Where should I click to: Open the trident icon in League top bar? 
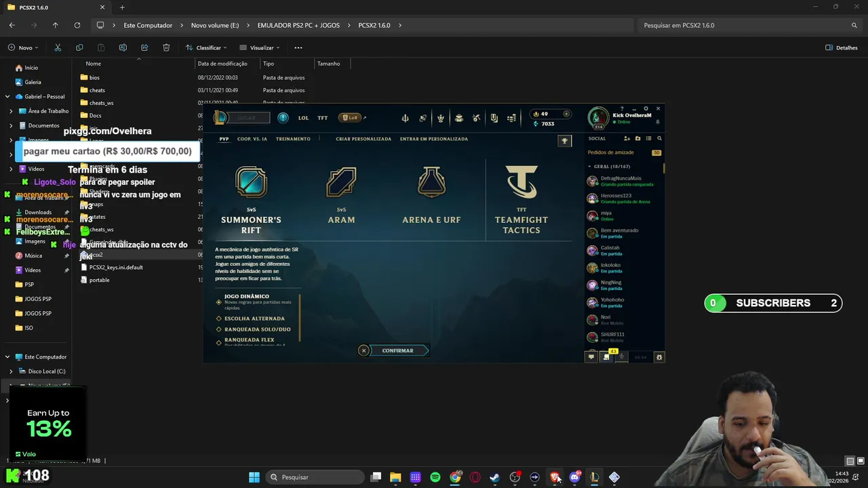tap(405, 118)
